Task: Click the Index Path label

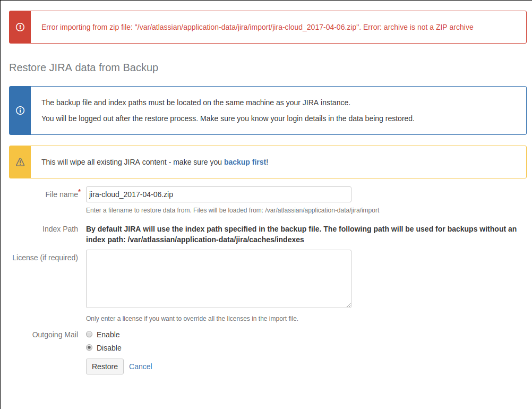Action: (x=60, y=229)
